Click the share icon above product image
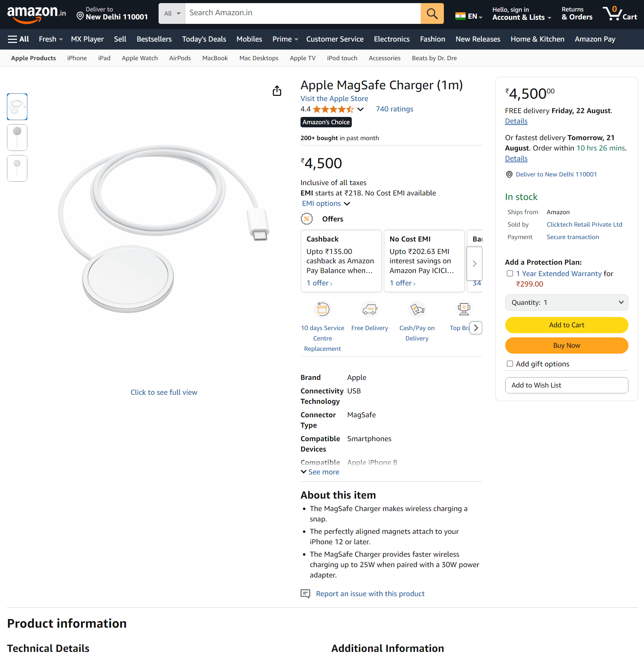Viewport: 644px width, 655px height. (277, 91)
